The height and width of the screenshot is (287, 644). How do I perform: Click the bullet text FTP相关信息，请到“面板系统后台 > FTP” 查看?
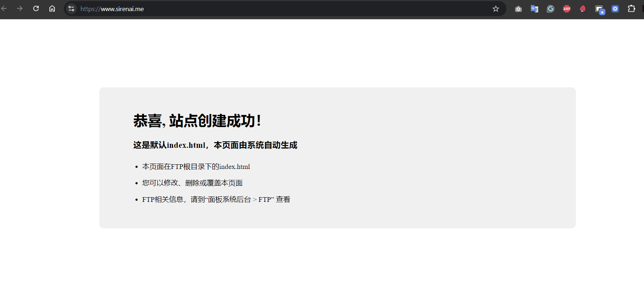tap(216, 199)
